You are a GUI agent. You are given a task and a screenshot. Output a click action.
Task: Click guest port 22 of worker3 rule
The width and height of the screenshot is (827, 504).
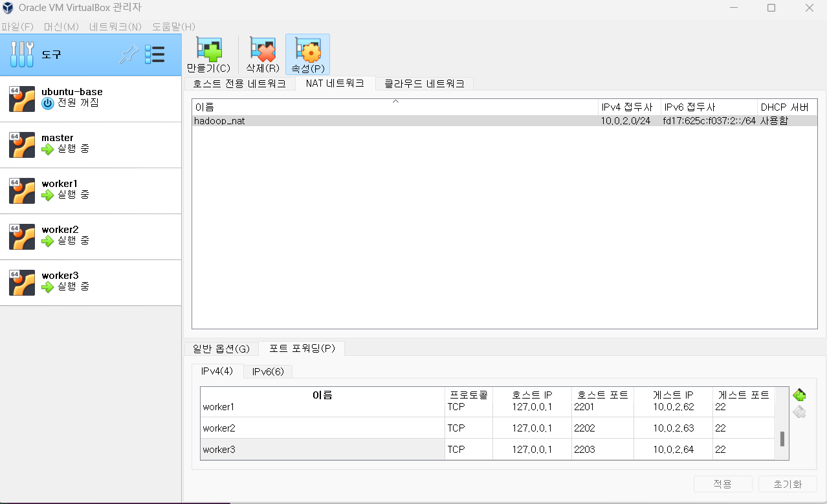(744, 449)
